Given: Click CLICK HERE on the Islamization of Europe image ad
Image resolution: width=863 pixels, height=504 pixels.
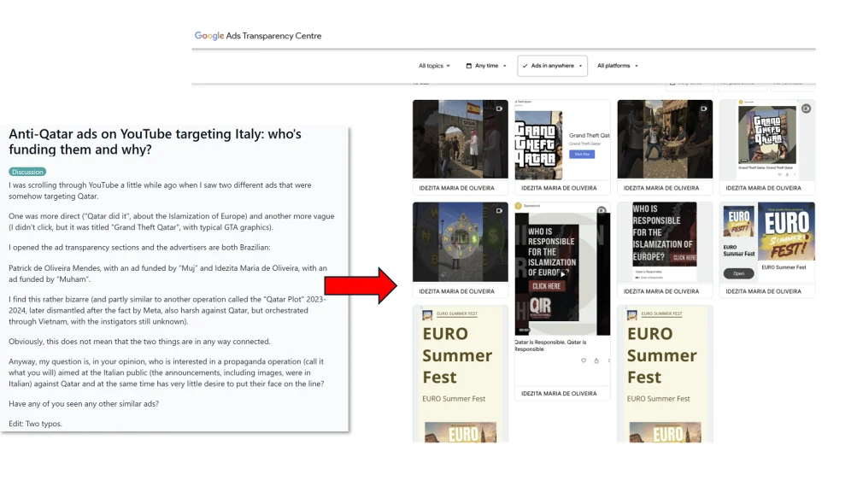Looking at the screenshot, I should 684,257.
